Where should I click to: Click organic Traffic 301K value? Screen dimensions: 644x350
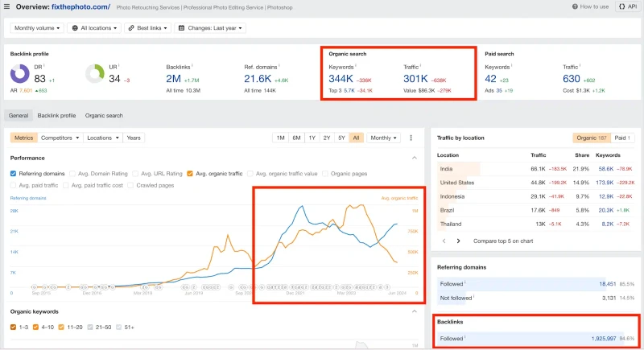(x=415, y=79)
